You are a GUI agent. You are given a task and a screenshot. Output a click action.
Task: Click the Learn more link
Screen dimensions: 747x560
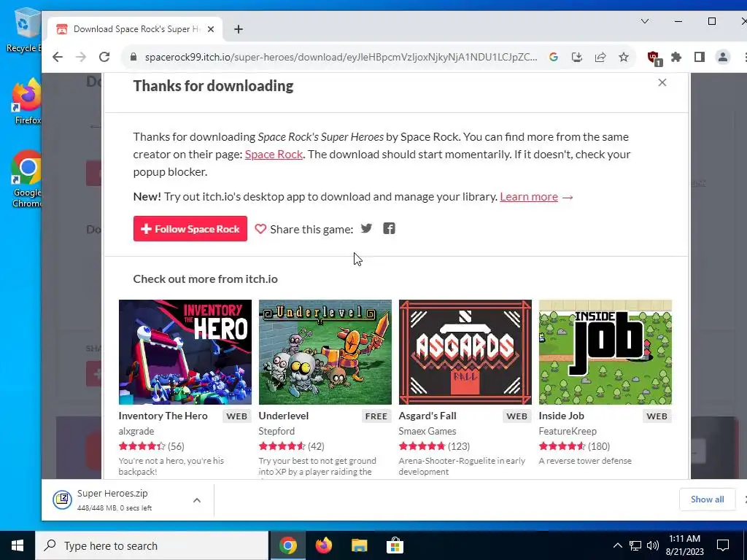[529, 197]
